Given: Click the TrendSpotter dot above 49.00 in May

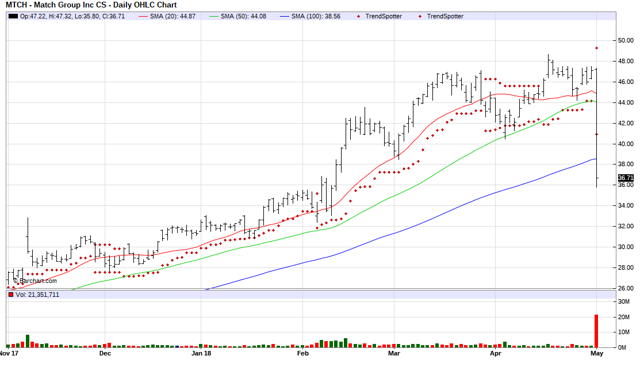Looking at the screenshot, I should tap(596, 48).
